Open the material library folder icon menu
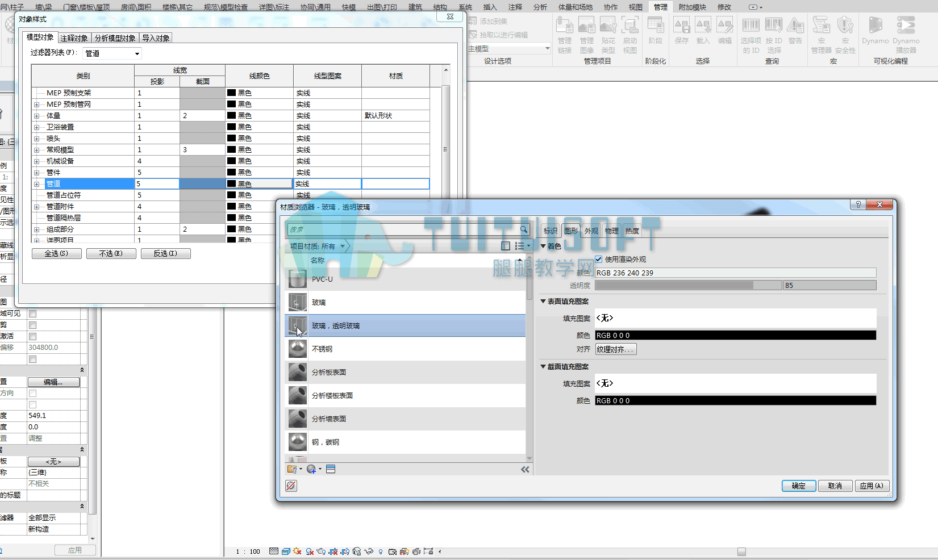The width and height of the screenshot is (938, 560). (x=294, y=469)
